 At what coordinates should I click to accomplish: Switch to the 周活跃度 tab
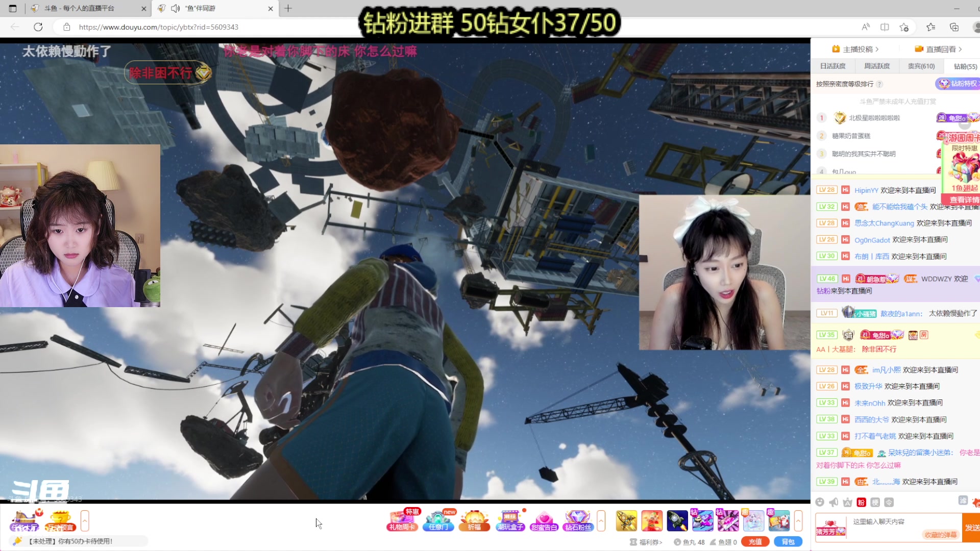(877, 66)
